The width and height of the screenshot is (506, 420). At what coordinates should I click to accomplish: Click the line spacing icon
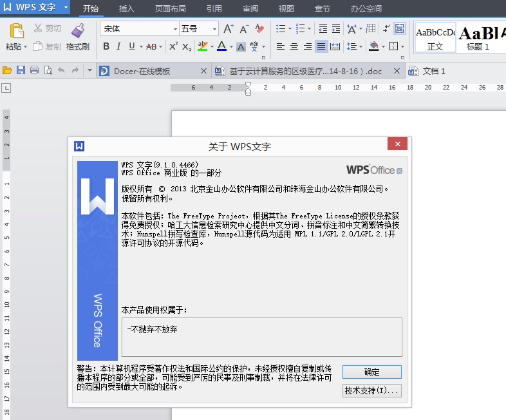(351, 47)
